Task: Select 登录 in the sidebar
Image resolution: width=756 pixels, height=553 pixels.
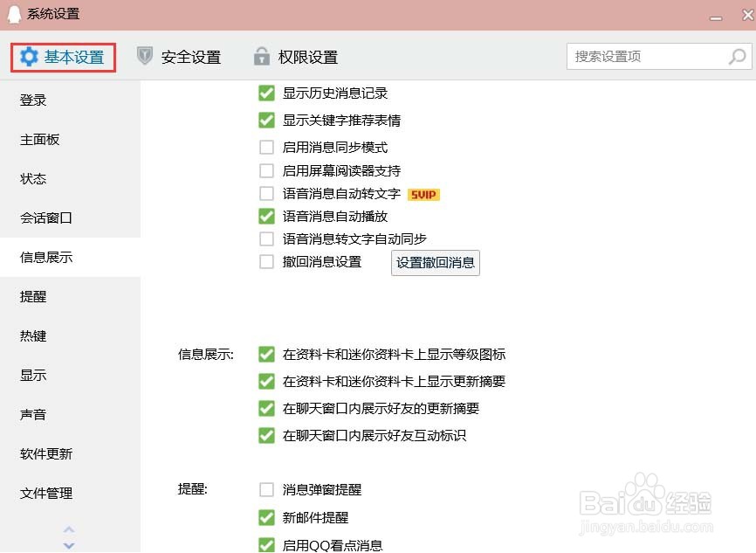Action: click(71, 100)
